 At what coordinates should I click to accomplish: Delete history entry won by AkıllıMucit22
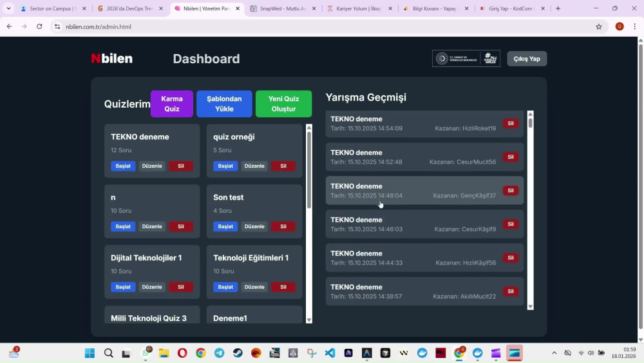(511, 291)
